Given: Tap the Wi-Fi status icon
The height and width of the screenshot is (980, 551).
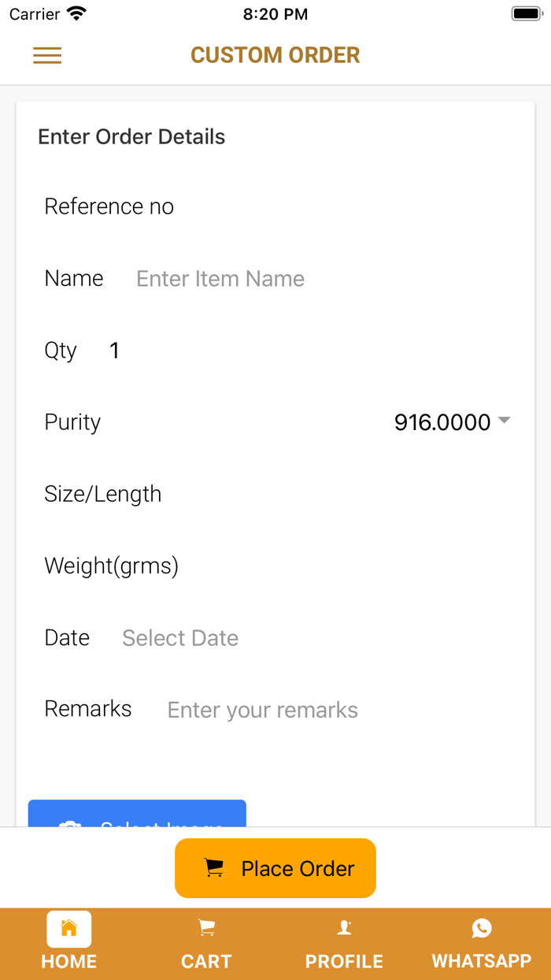Looking at the screenshot, I should tap(76, 13).
